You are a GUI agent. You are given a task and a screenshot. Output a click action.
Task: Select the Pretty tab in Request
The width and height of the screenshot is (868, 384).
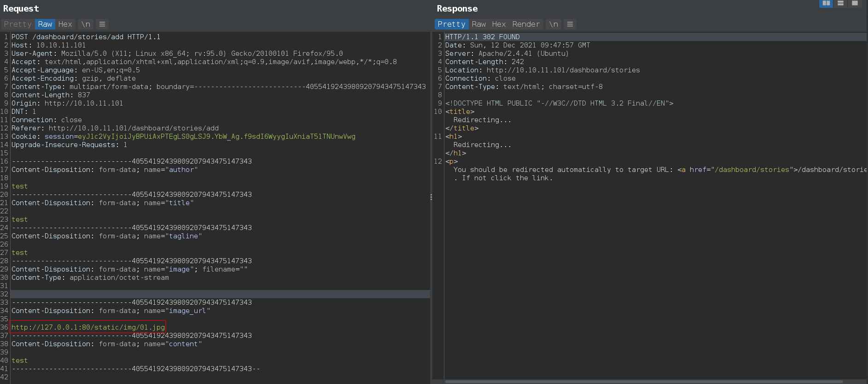point(17,24)
